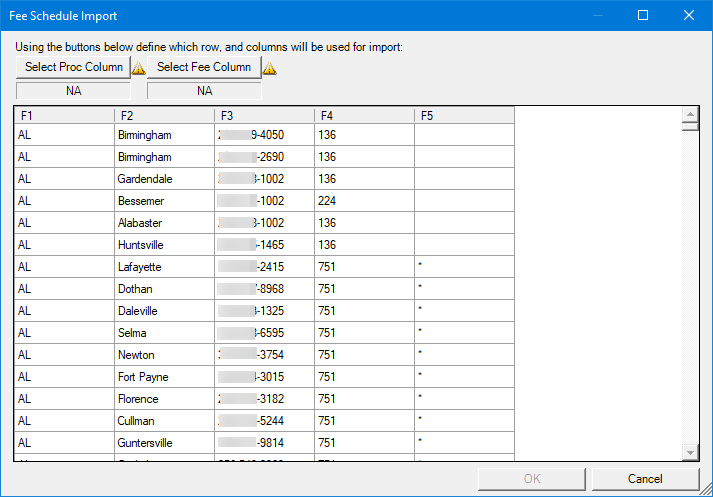Cancel the Fee Schedule Import dialog

click(x=645, y=479)
